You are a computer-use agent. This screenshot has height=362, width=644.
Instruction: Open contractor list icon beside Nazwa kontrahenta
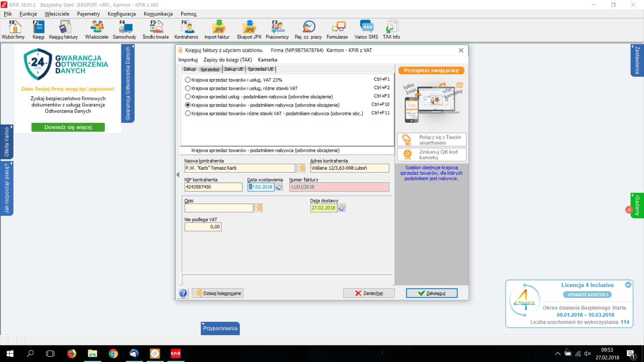pos(301,168)
